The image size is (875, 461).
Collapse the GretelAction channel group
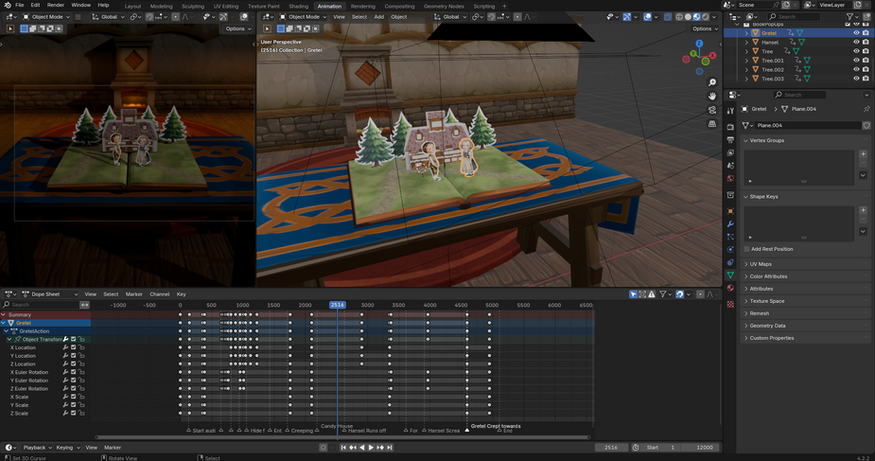pyautogui.click(x=6, y=331)
